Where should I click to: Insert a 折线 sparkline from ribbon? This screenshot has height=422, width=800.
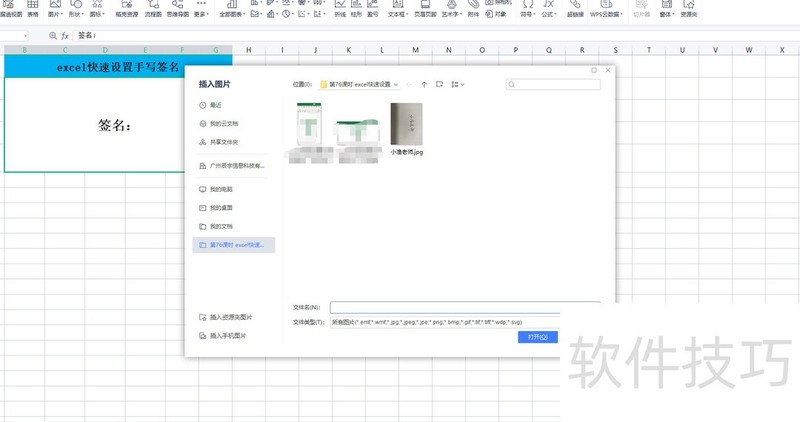(340, 8)
